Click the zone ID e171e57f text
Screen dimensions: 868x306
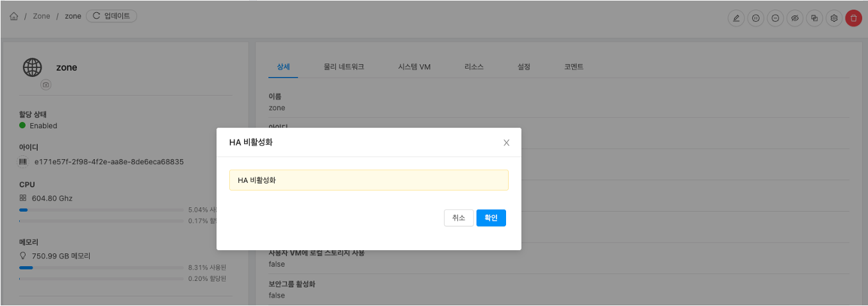click(109, 162)
